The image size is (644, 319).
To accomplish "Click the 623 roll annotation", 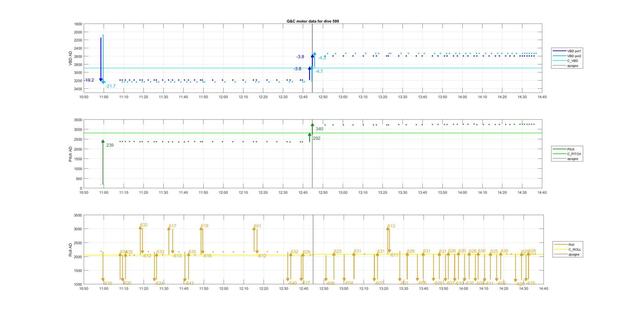I will coord(338,251).
